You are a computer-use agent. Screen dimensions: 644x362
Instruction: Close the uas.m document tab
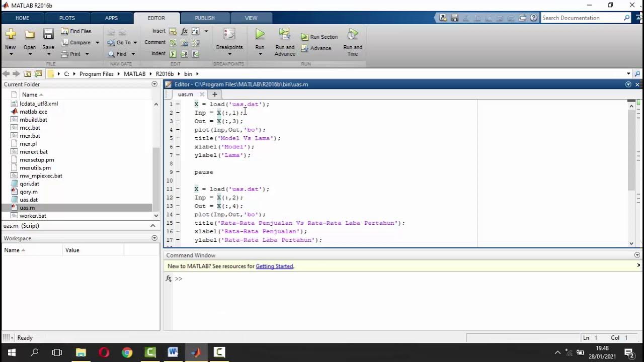click(202, 95)
